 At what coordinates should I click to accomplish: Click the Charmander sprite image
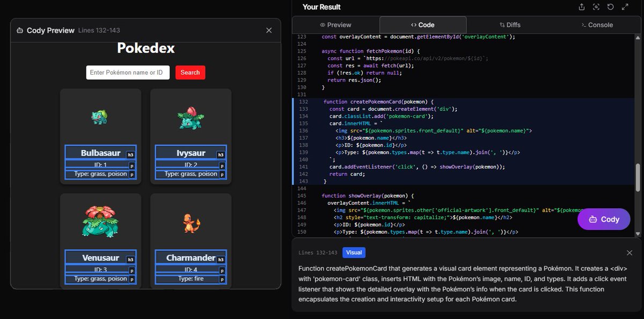191,222
